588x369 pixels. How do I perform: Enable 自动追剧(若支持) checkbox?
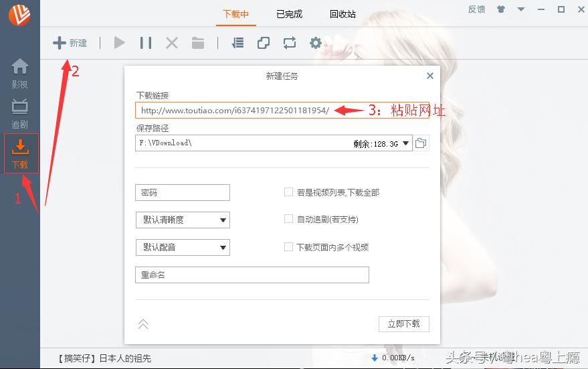288,219
